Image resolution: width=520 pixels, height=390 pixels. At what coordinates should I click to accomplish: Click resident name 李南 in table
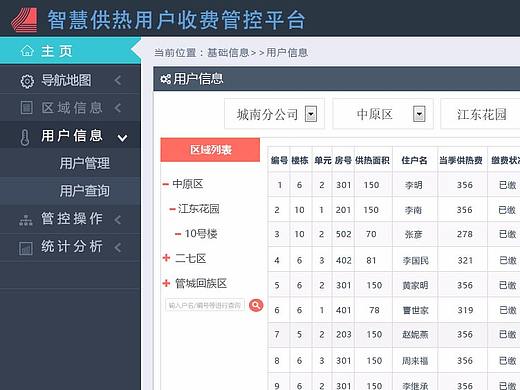point(413,210)
